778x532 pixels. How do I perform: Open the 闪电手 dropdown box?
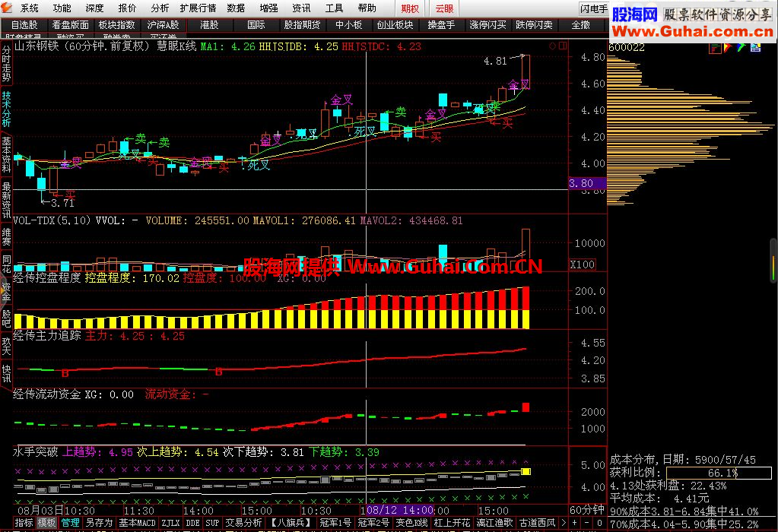coord(594,8)
